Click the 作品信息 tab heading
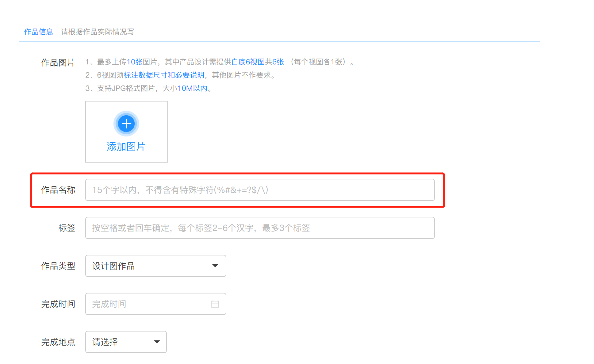 pyautogui.click(x=39, y=32)
